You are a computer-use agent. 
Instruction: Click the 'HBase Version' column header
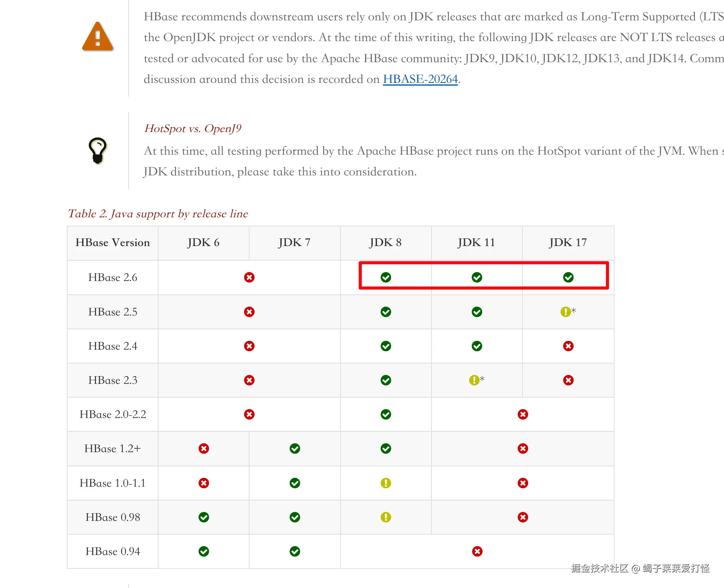pyautogui.click(x=112, y=243)
